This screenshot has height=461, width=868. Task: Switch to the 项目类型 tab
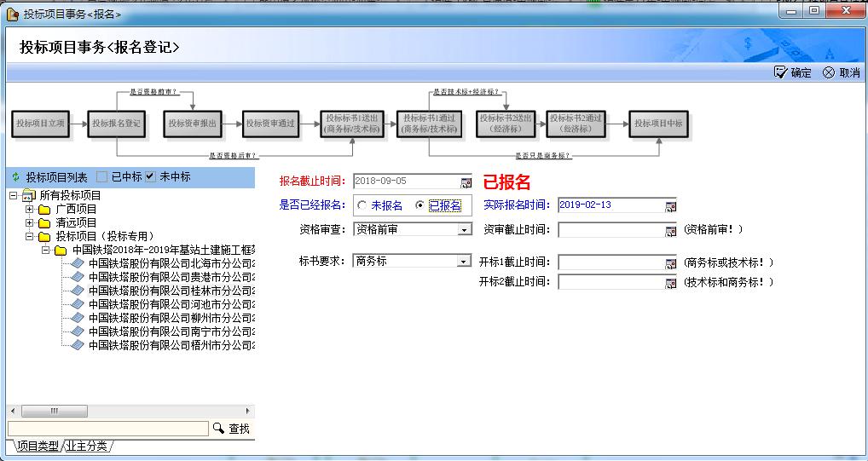tap(38, 447)
